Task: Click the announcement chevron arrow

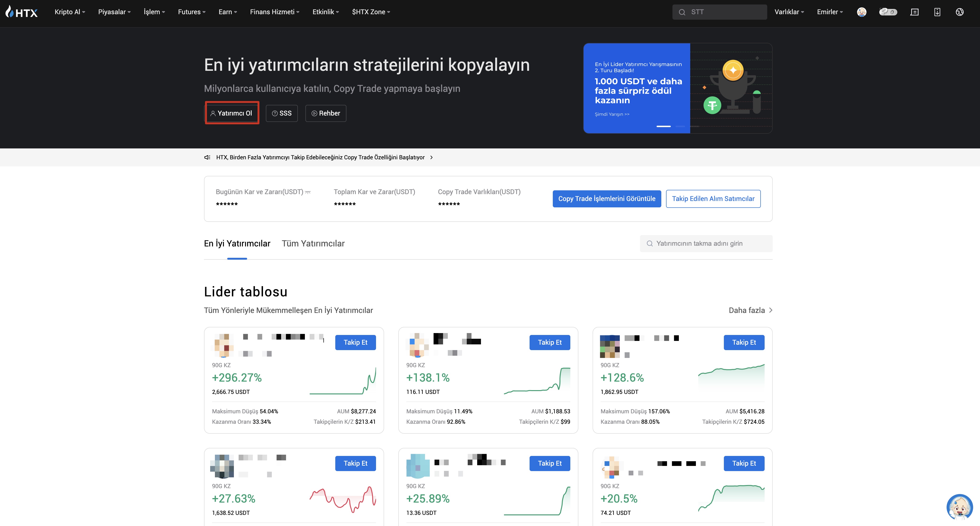Action: [x=431, y=157]
